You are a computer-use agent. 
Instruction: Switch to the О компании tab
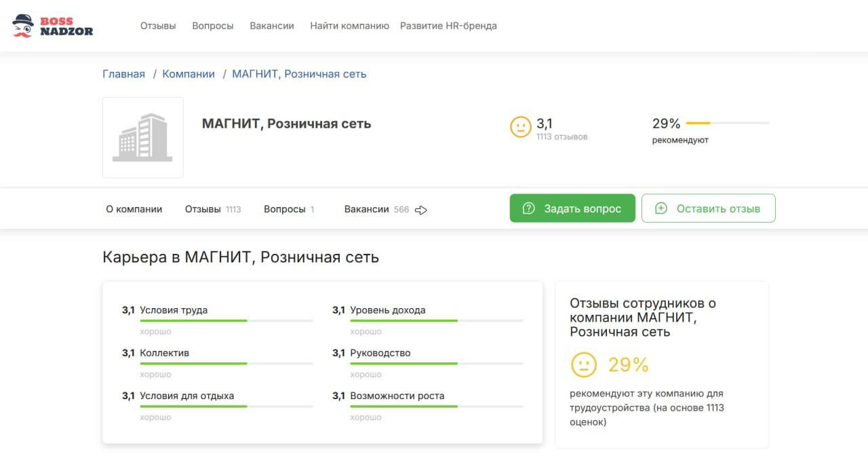(134, 209)
